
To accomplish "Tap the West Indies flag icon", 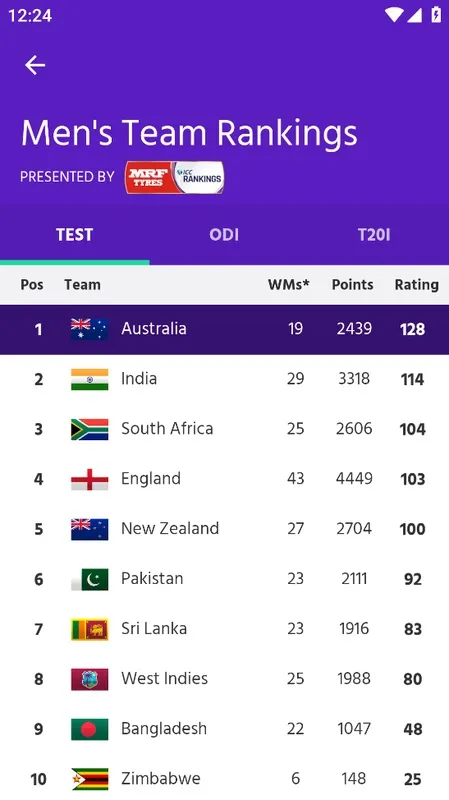I will coord(89,679).
